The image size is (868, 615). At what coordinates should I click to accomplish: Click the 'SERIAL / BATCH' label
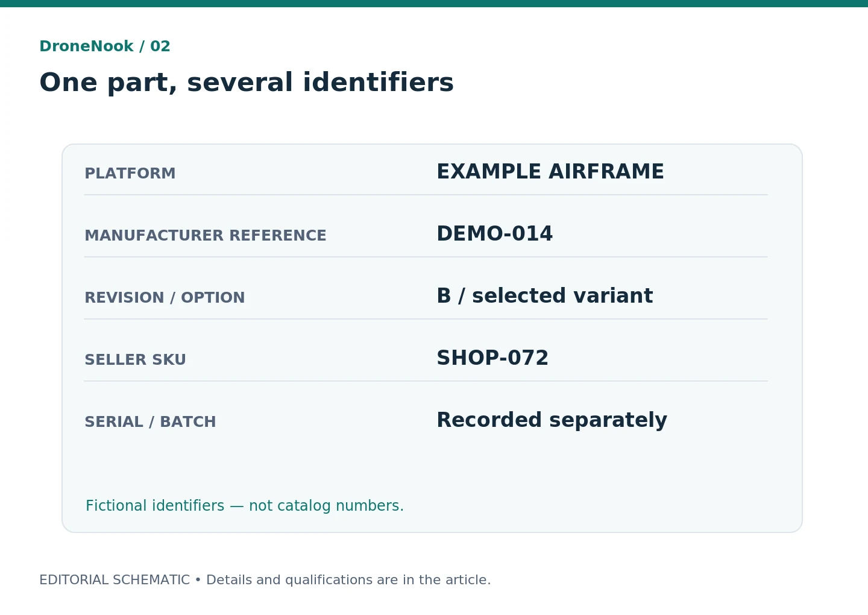point(150,422)
